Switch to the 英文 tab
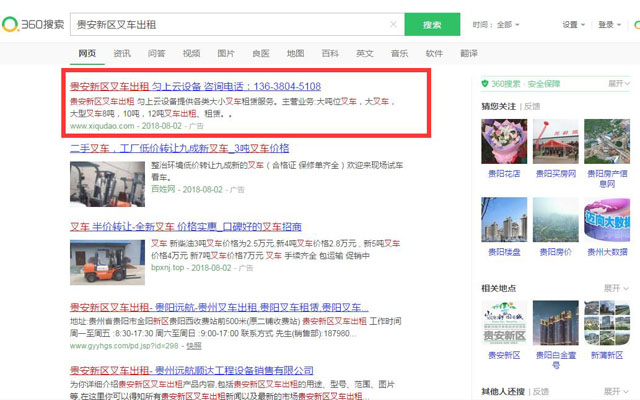 (365, 53)
